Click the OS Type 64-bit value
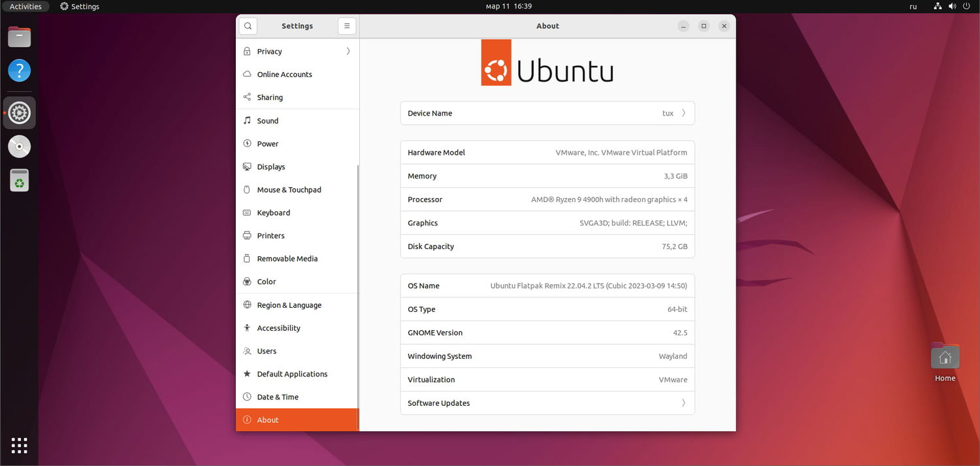 (678, 309)
